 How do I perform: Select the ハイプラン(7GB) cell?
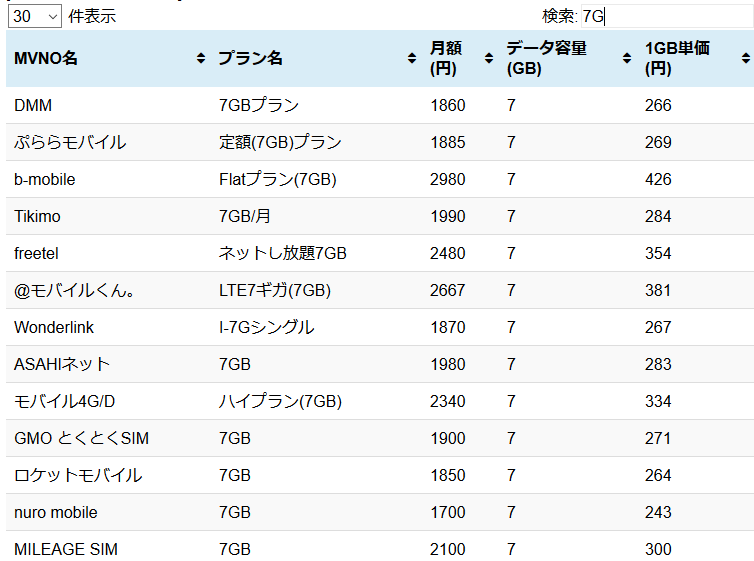pos(280,401)
